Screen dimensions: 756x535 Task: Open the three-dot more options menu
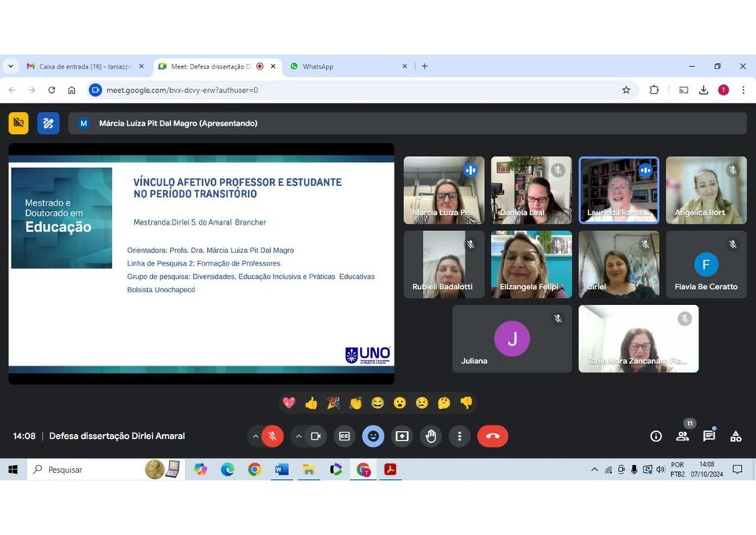click(x=459, y=436)
